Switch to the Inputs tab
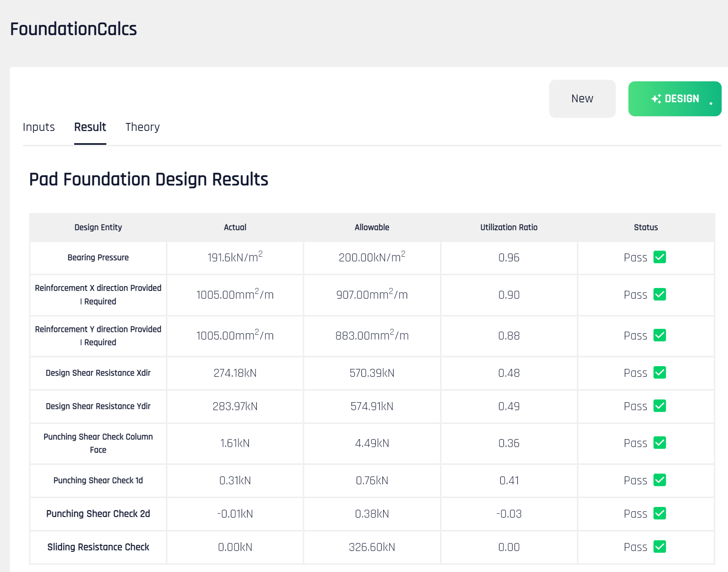Viewport: 728px width, 572px height. [x=38, y=127]
